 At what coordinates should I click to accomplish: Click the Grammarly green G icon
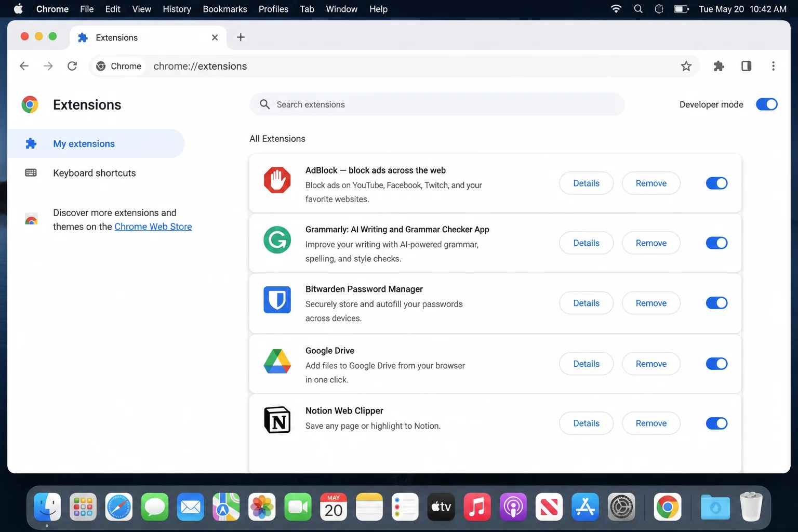(x=277, y=240)
